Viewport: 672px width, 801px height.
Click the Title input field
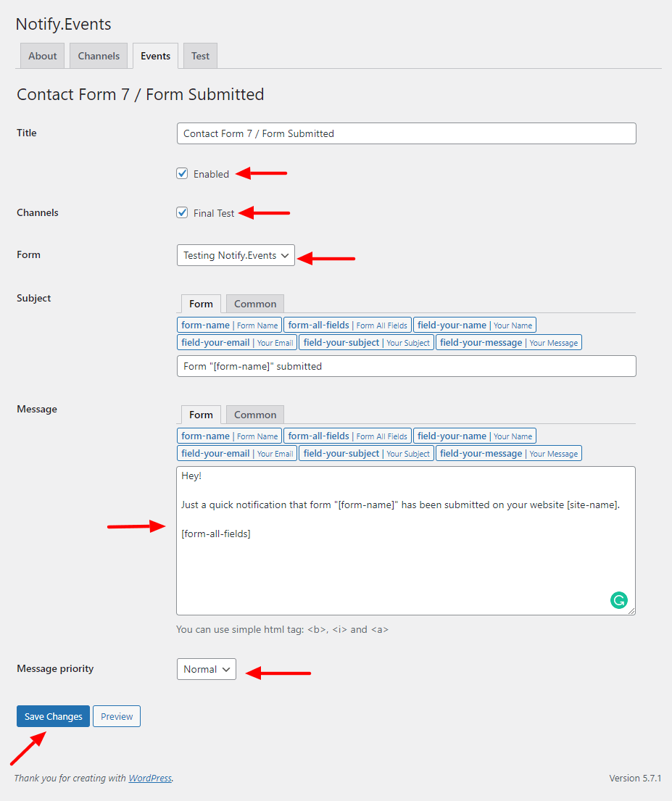406,133
